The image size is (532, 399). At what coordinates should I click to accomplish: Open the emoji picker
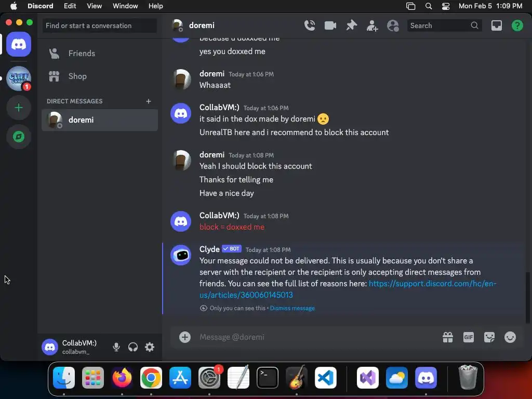510,337
